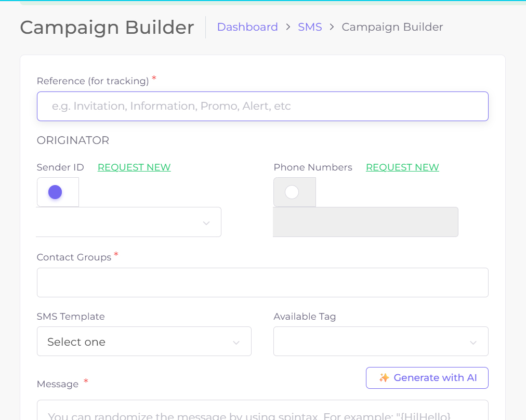The width and height of the screenshot is (526, 420).
Task: Click the chevron arrow after Dashboard breadcrumb
Action: tap(288, 27)
